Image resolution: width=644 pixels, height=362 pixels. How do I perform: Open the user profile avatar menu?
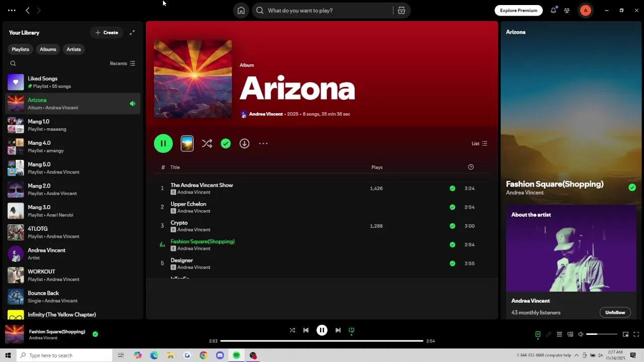[x=585, y=11]
